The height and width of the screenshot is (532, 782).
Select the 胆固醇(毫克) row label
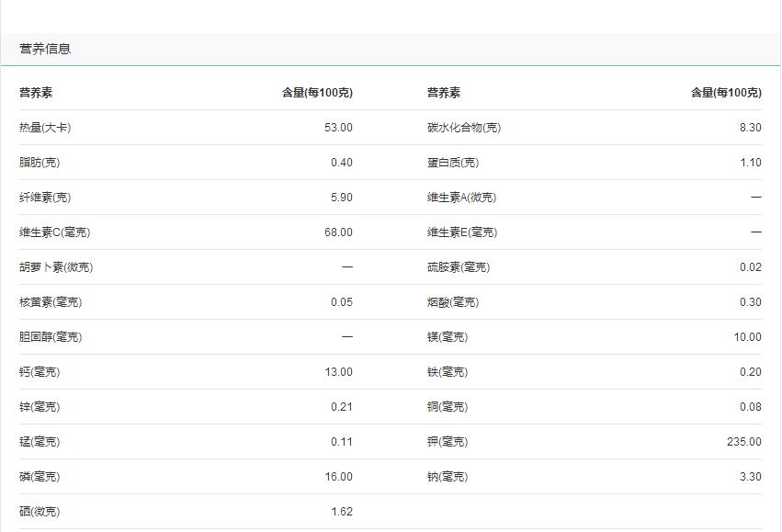pyautogui.click(x=43, y=336)
